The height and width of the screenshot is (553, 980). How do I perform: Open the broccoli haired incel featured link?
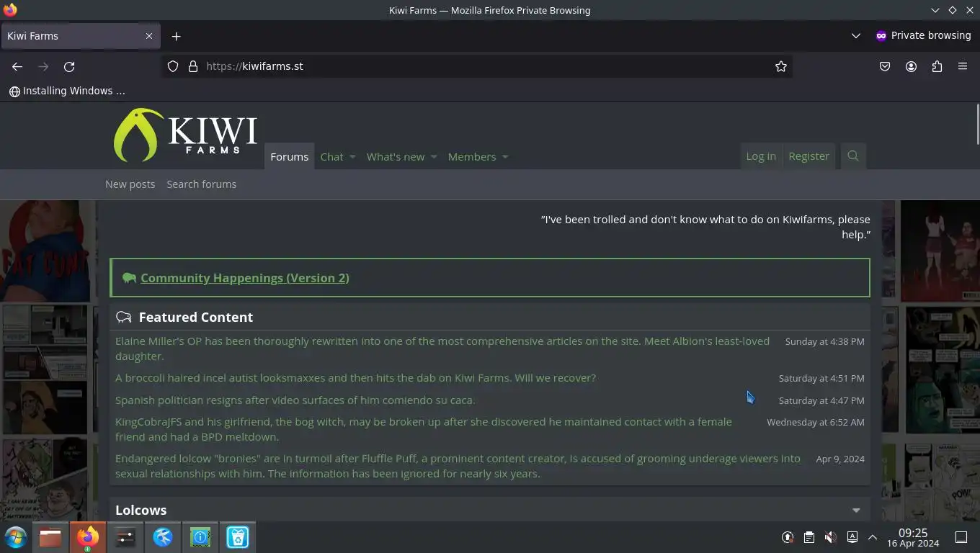click(355, 378)
